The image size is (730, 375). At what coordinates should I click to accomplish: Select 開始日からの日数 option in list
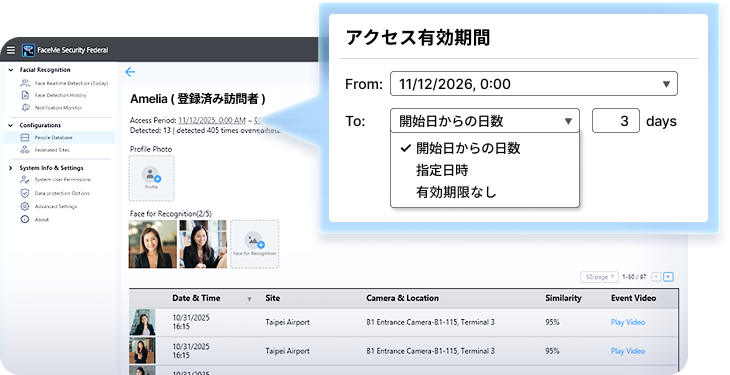coord(468,148)
